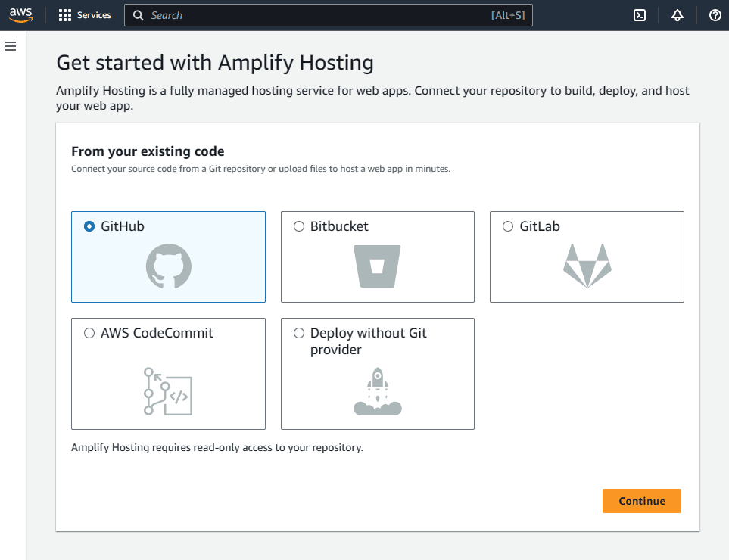The height and width of the screenshot is (560, 729).
Task: Click the search magnifier icon
Action: 138,15
